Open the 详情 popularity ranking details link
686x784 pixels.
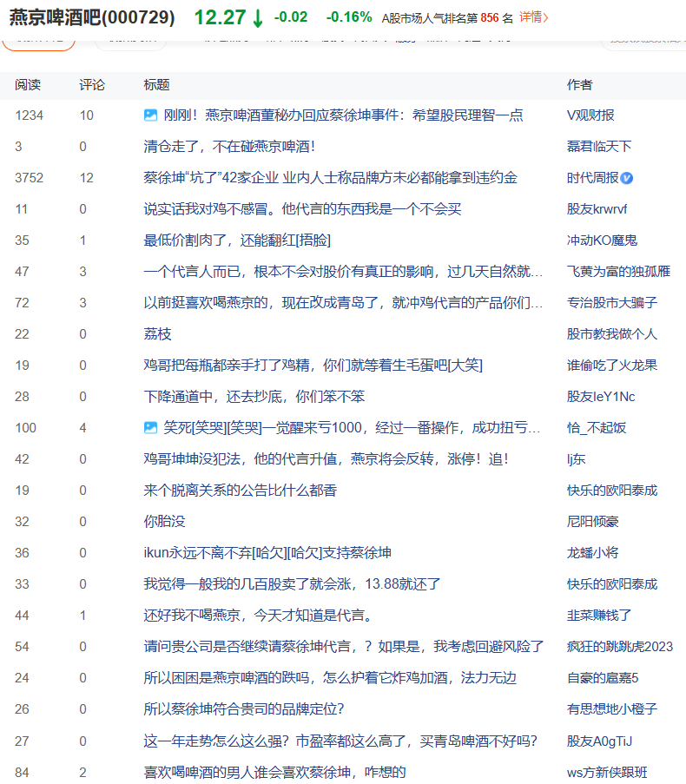533,17
